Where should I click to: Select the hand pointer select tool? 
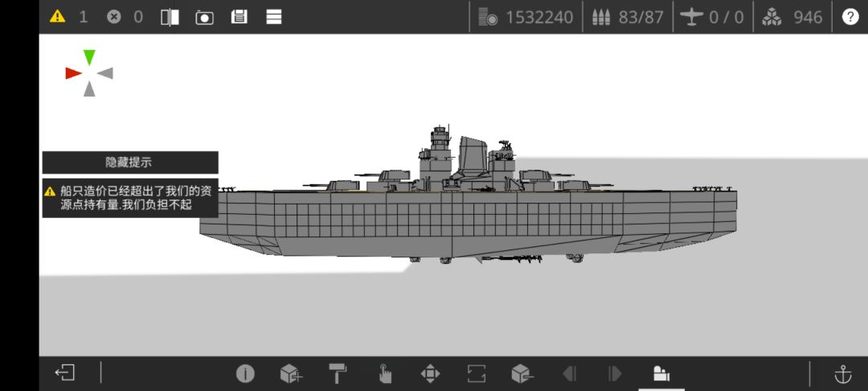click(385, 373)
